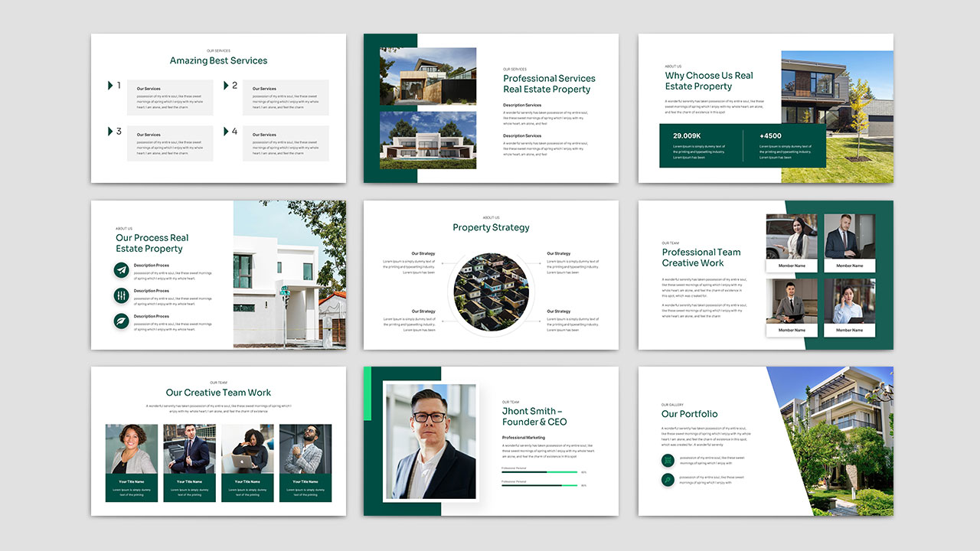Click the leaf icon in Our Process

(x=121, y=321)
